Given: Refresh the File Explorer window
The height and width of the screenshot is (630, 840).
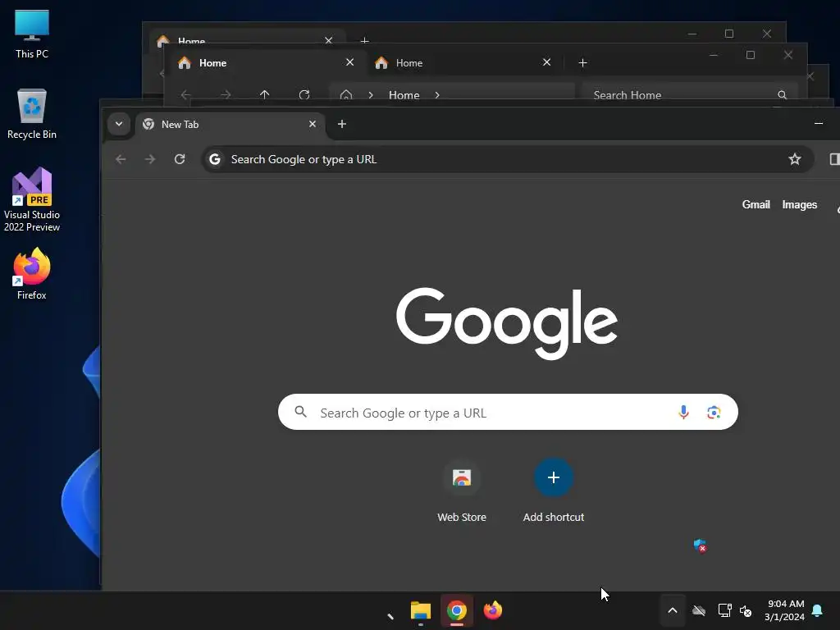Looking at the screenshot, I should (x=304, y=95).
